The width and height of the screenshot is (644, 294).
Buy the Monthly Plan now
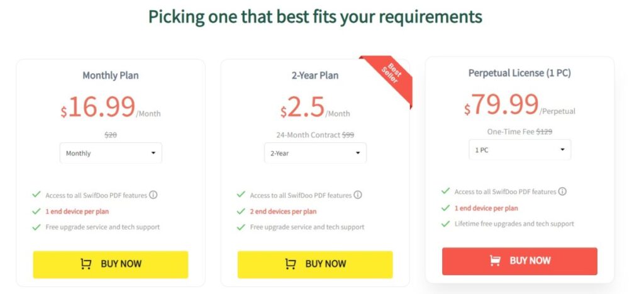tap(111, 264)
